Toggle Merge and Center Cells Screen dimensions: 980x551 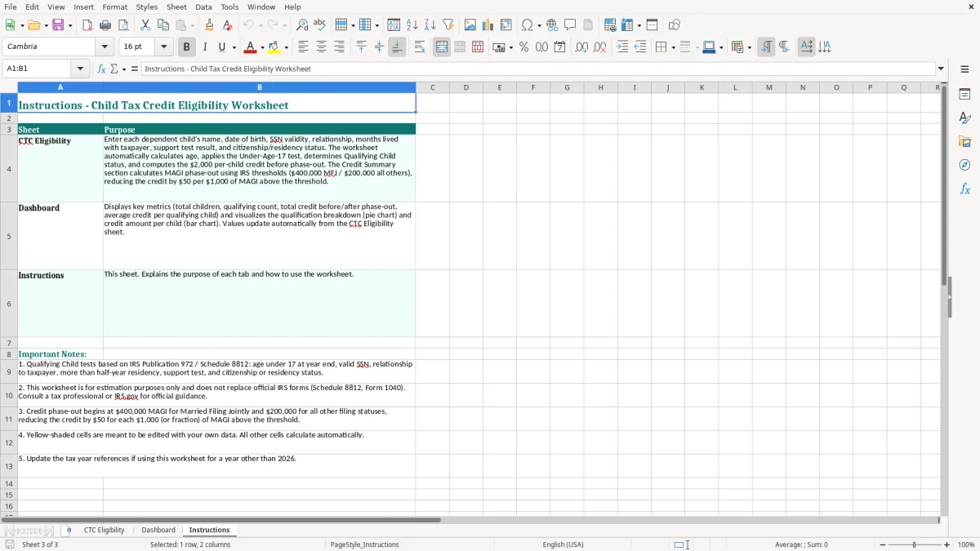point(442,47)
